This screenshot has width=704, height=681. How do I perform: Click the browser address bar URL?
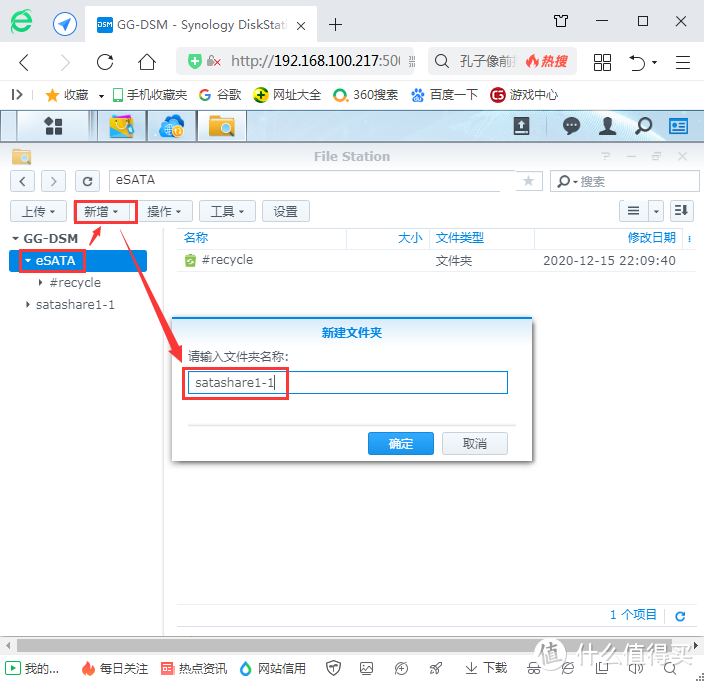[x=316, y=61]
